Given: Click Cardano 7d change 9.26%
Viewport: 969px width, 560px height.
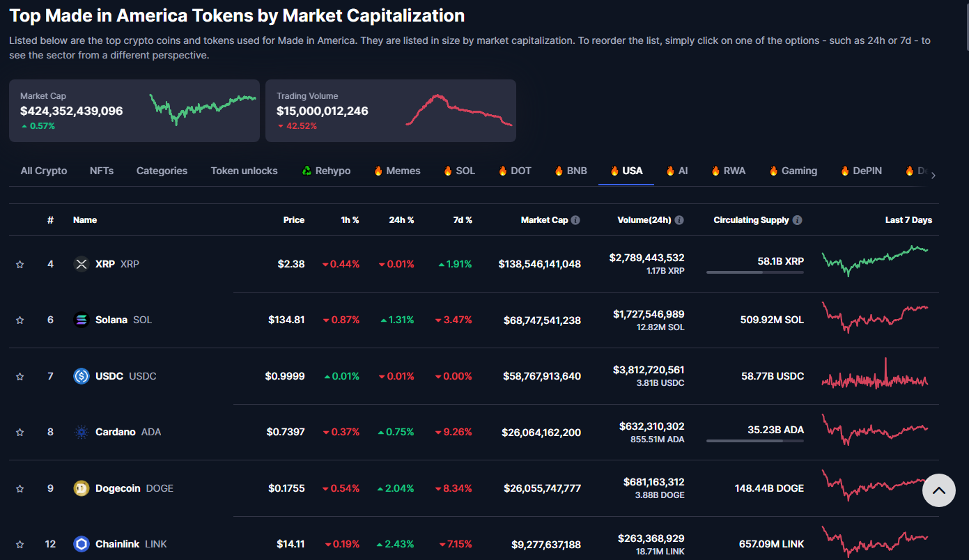Looking at the screenshot, I should point(454,432).
